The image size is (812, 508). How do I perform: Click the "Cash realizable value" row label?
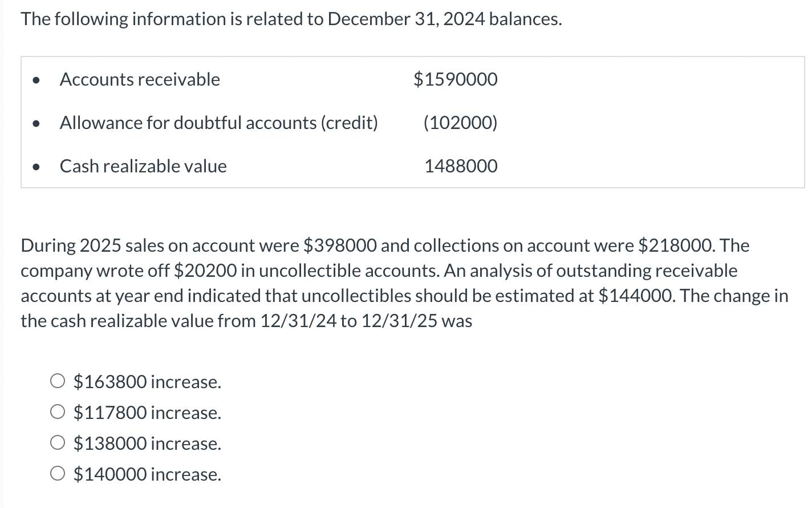click(143, 166)
